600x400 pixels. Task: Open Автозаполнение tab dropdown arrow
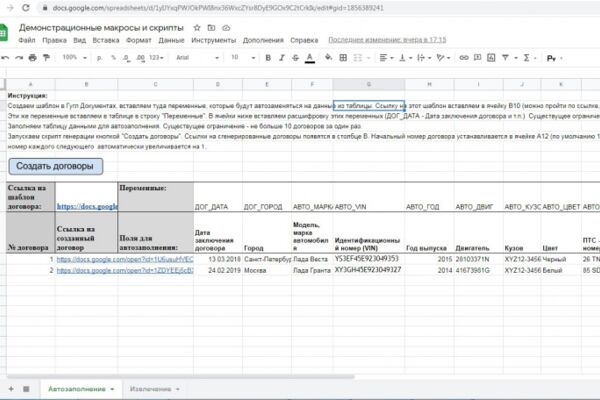click(112, 389)
